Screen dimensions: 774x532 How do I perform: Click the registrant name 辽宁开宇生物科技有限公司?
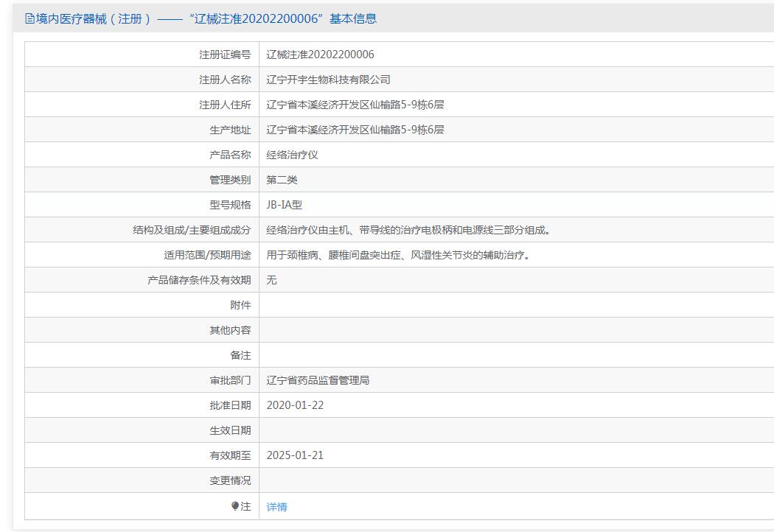pyautogui.click(x=328, y=80)
